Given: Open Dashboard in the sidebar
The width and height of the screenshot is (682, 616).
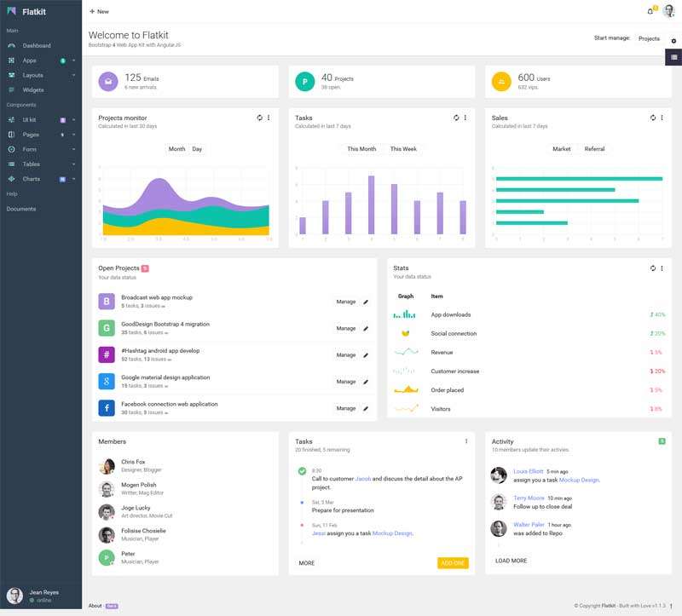Looking at the screenshot, I should 37,46.
